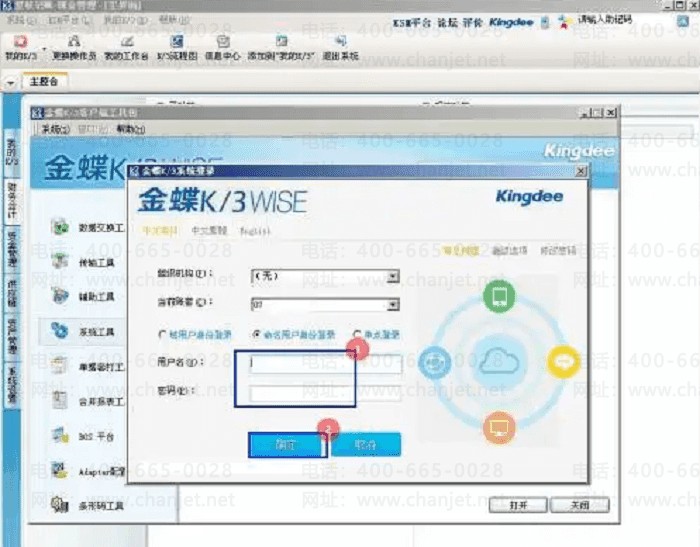
Task: Select 系统工具 icon in tools list
Action: pyautogui.click(x=59, y=331)
